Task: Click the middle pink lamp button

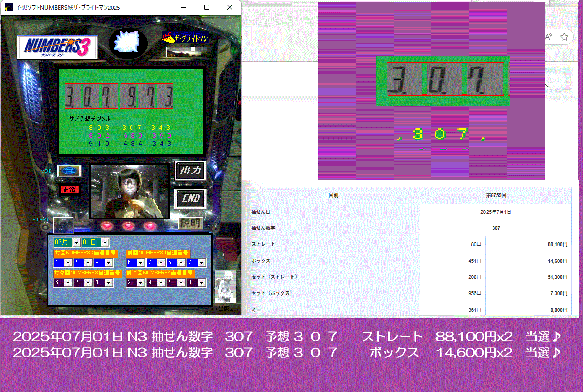Action: [129, 225]
